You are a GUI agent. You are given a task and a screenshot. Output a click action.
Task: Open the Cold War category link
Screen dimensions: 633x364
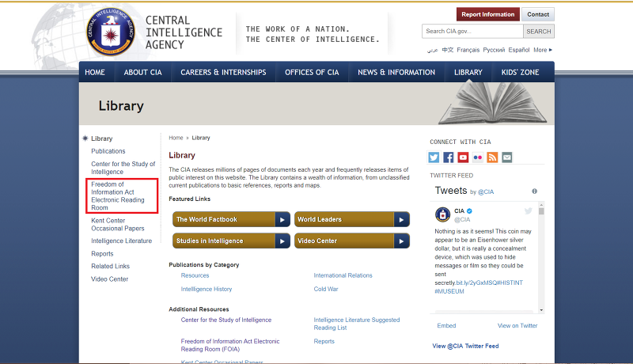point(326,290)
